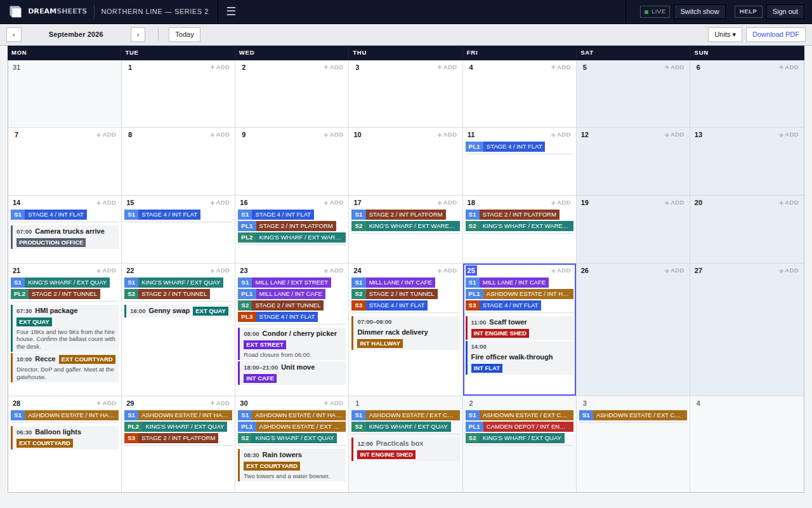Go to previous month arrow
The width and height of the screenshot is (812, 508).
[14, 34]
